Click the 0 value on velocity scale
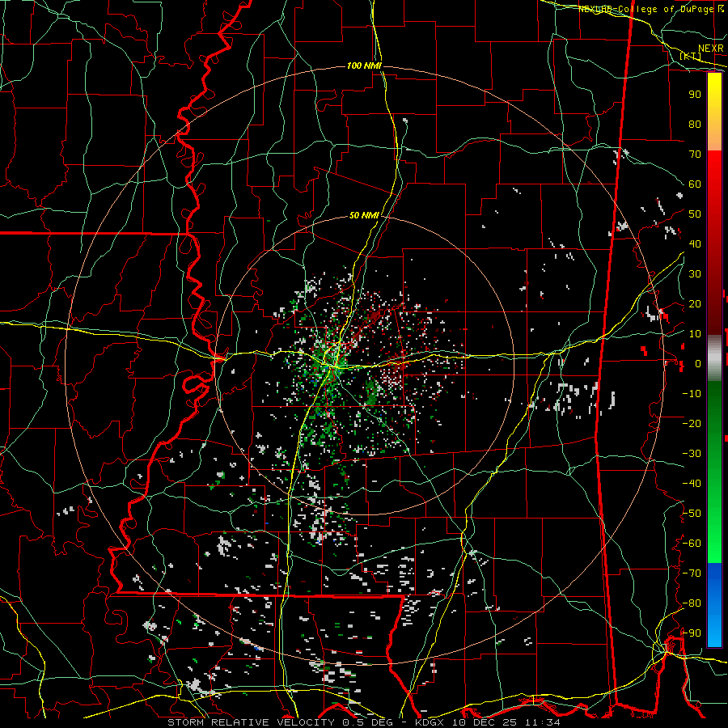728x728 pixels. click(x=698, y=363)
